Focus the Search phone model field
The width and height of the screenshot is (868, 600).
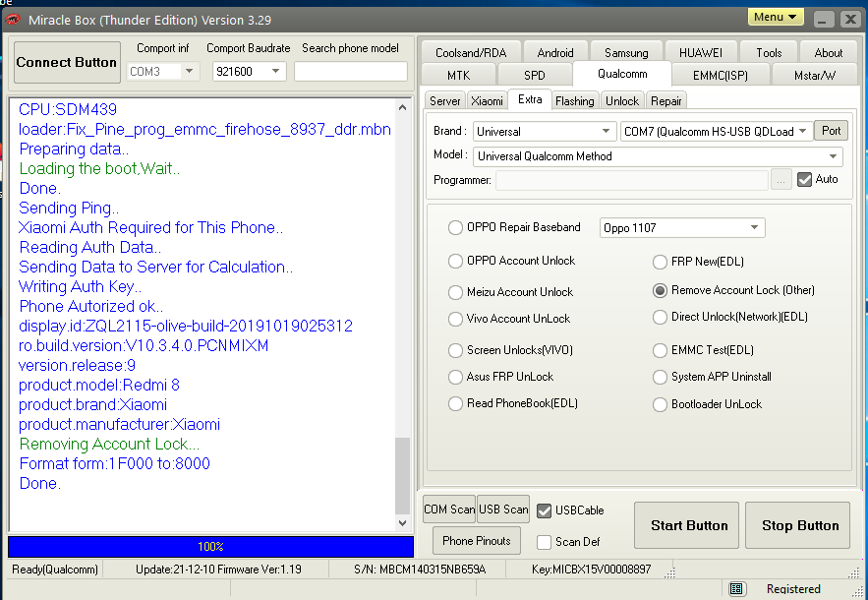(351, 71)
